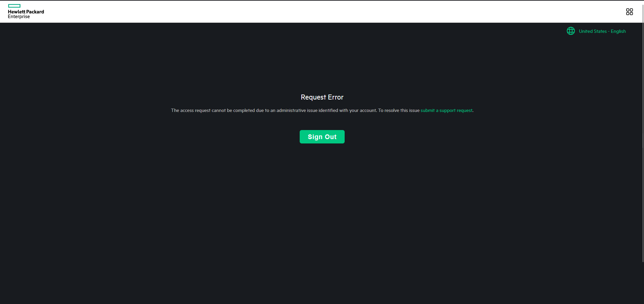Click United States text beside the globe
The width and height of the screenshot is (644, 304).
[593, 31]
